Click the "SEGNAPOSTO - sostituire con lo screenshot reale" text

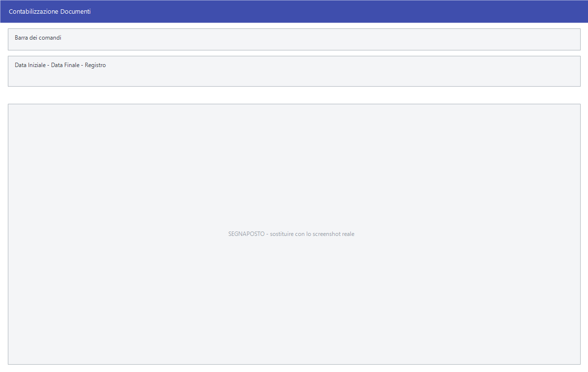[292, 234]
